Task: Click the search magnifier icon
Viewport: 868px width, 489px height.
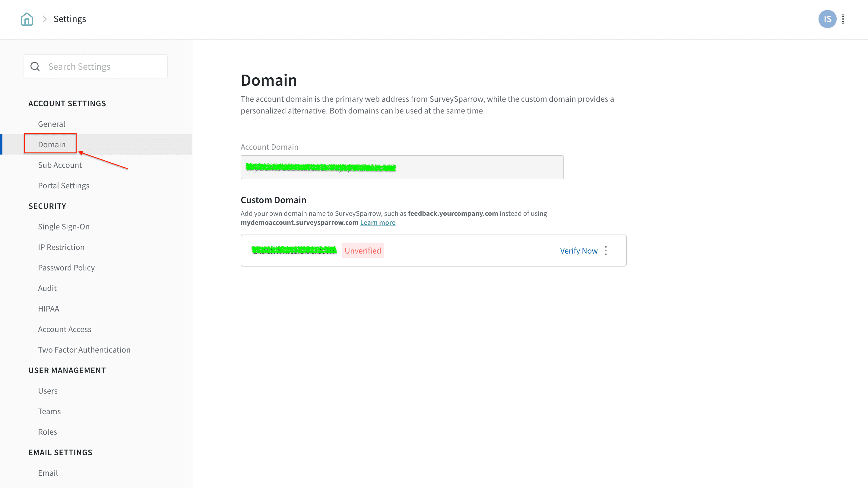Action: coord(35,66)
